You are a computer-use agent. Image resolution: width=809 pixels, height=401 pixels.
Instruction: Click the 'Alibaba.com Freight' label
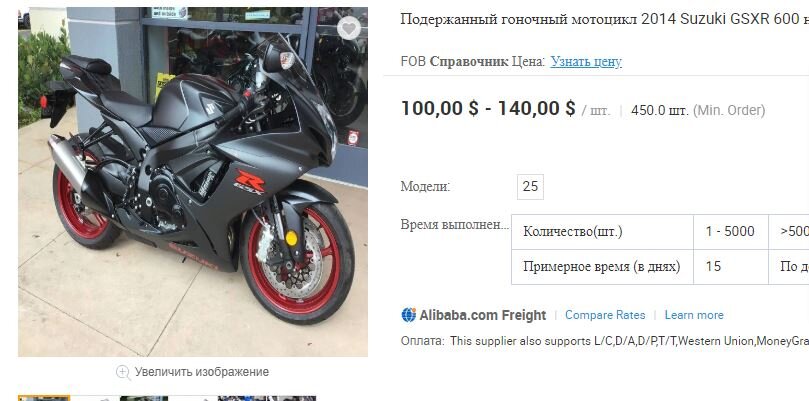click(x=482, y=315)
